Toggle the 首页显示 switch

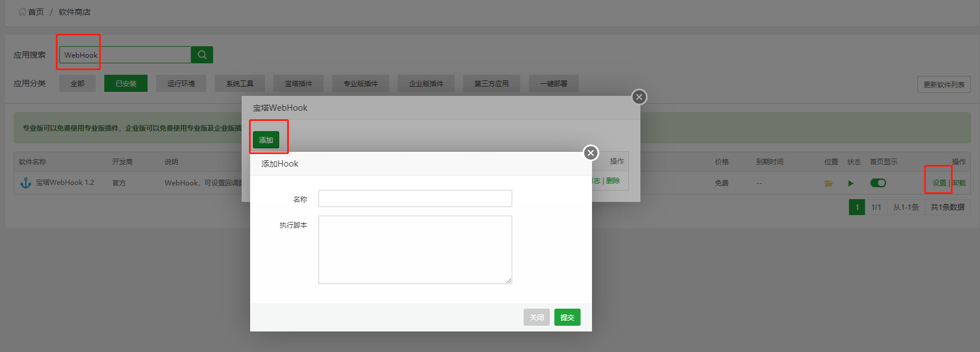pos(878,183)
